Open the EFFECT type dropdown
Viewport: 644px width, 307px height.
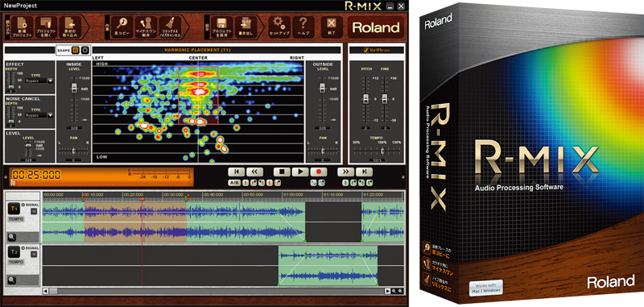click(x=39, y=81)
